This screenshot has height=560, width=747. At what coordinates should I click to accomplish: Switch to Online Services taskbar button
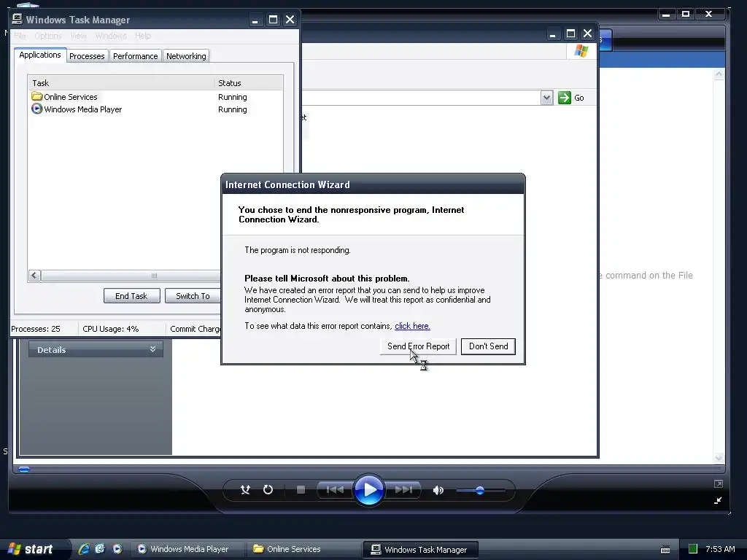click(x=304, y=549)
